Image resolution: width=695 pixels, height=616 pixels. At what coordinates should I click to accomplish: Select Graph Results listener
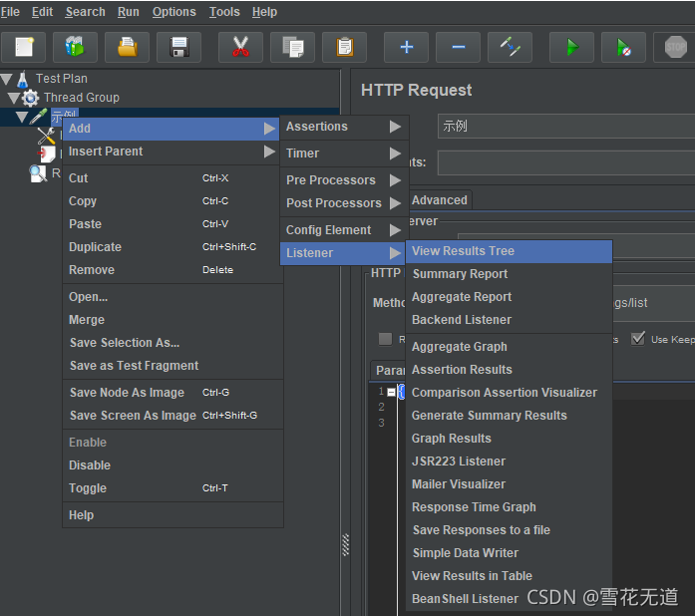pyautogui.click(x=509, y=440)
